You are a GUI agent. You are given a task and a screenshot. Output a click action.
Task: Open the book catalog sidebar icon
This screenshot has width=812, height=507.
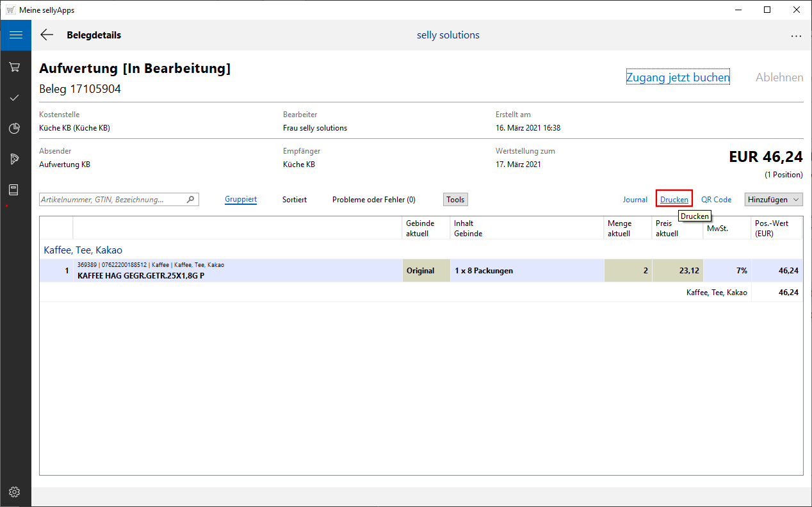pos(15,189)
